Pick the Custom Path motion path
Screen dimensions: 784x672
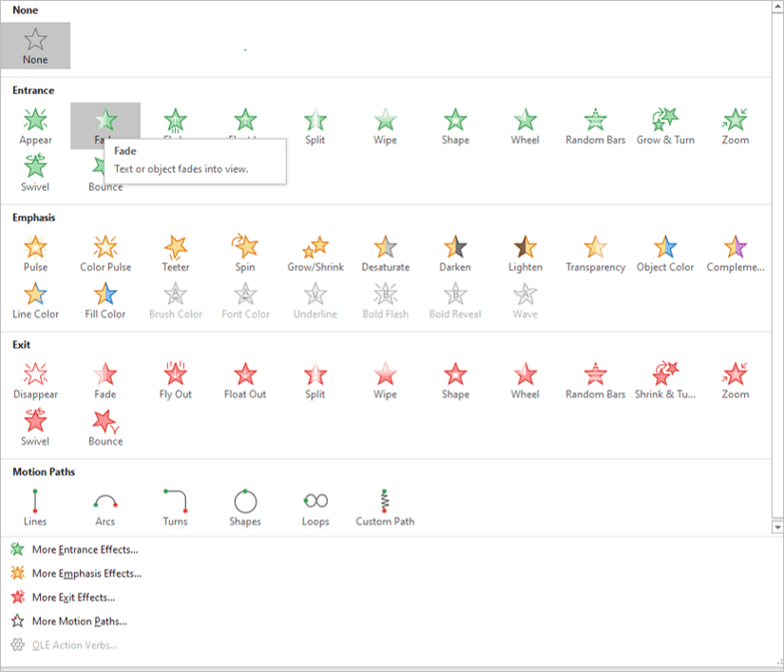tap(385, 508)
